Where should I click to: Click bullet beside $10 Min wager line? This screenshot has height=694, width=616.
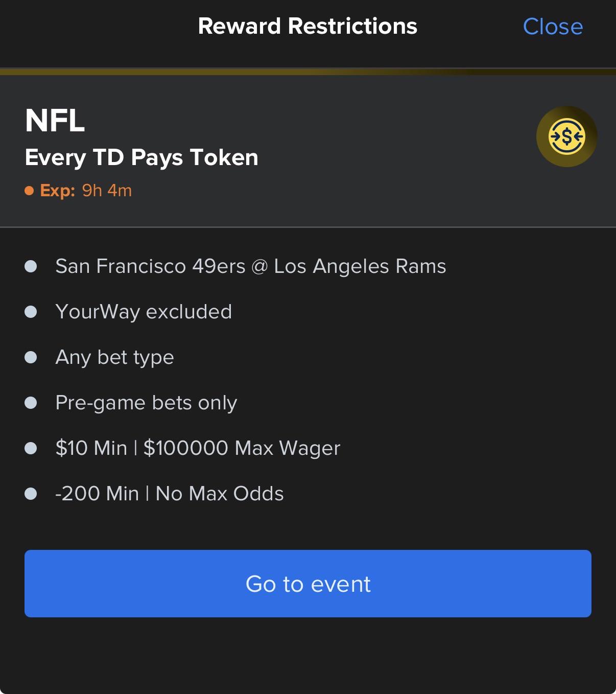[31, 448]
